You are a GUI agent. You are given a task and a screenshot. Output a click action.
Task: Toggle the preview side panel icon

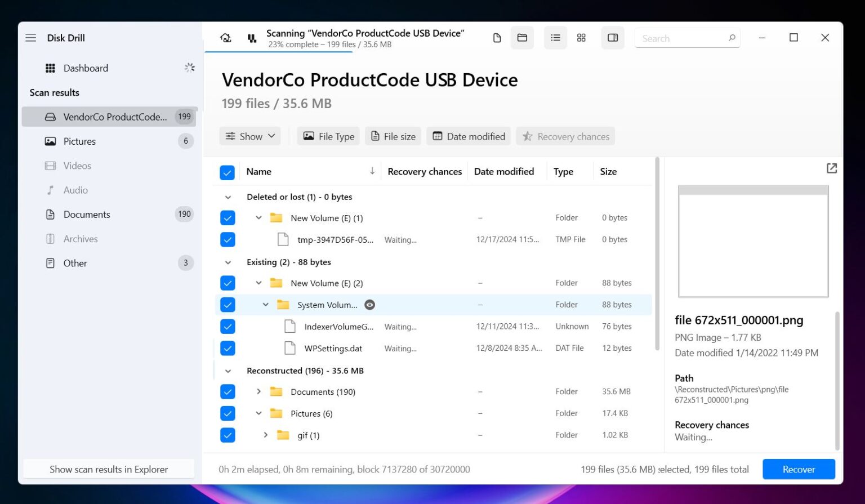click(x=613, y=37)
